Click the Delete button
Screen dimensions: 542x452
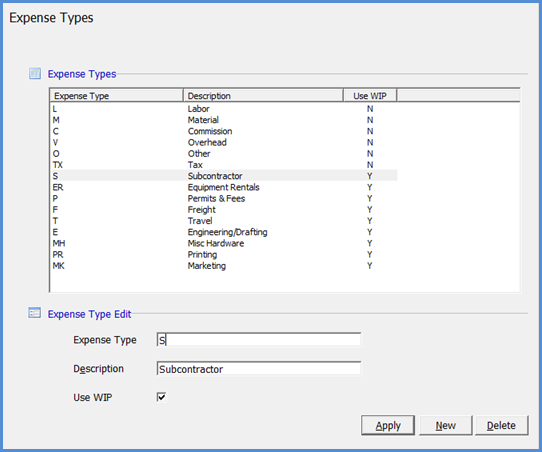click(x=502, y=425)
